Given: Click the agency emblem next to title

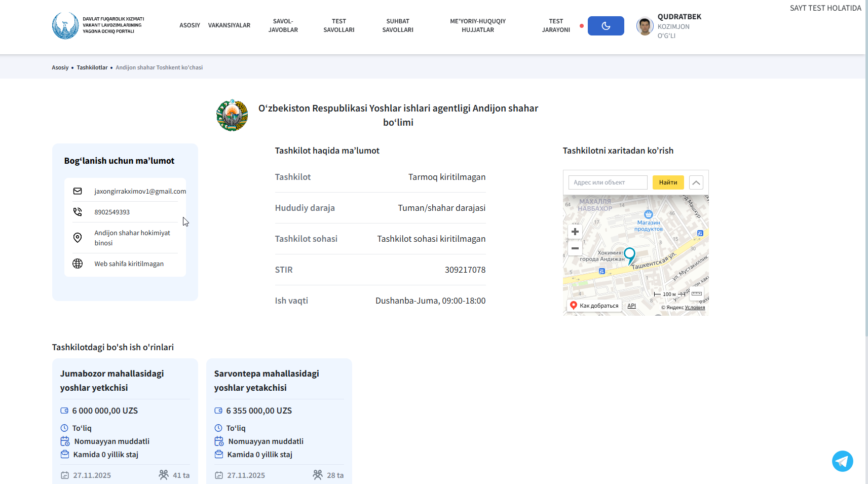Looking at the screenshot, I should 232,115.
